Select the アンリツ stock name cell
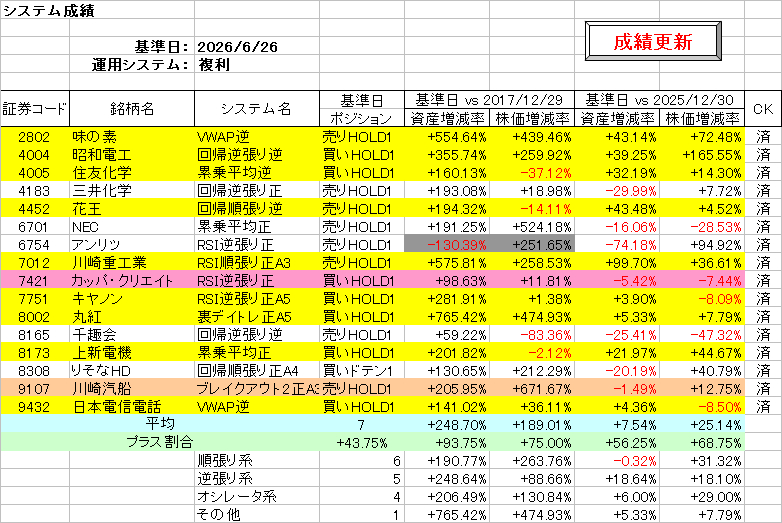The image size is (782, 523). point(132,245)
